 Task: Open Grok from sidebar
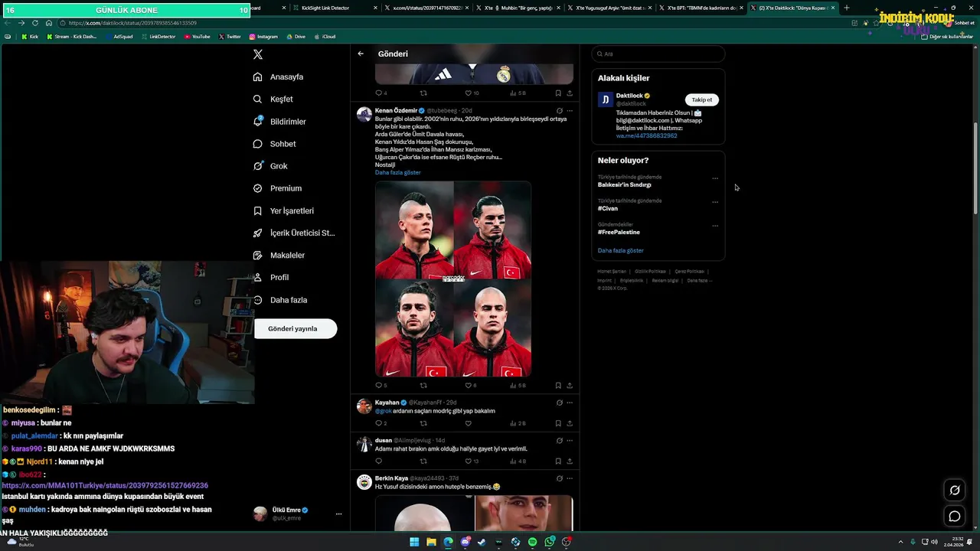pyautogui.click(x=271, y=166)
